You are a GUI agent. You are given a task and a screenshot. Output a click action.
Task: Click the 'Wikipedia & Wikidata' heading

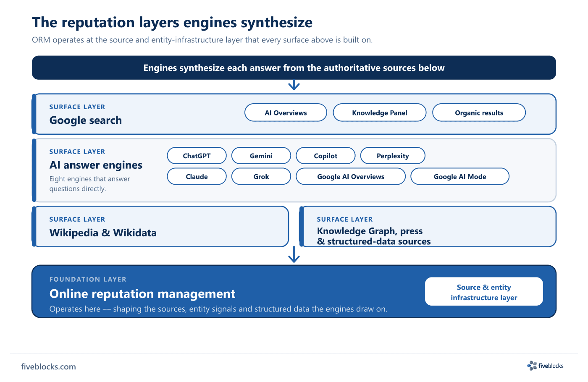(x=103, y=233)
